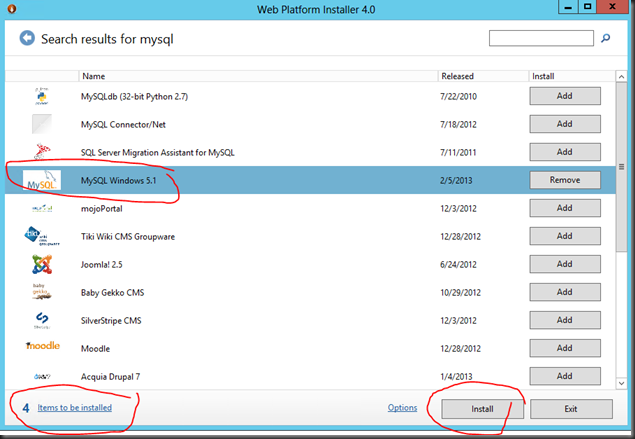Click release date 1/4/2013

456,376
